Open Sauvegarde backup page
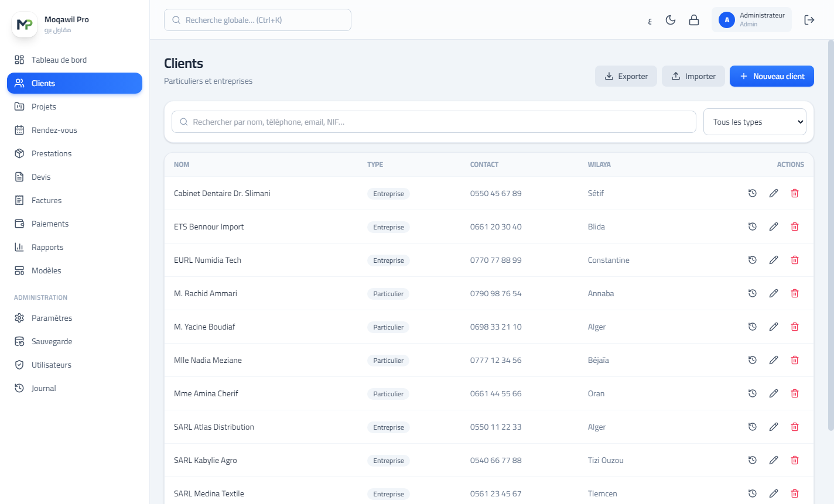Viewport: 834px width, 504px height. click(74, 341)
